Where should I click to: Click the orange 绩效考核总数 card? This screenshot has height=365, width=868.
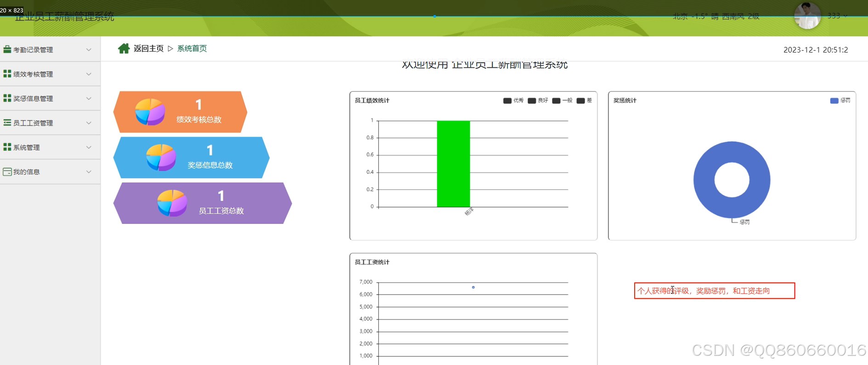coord(180,112)
